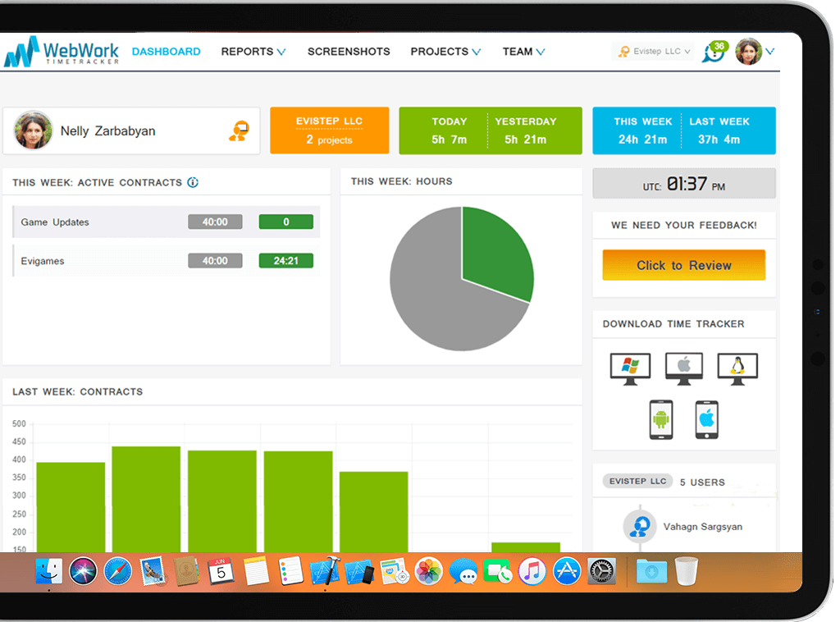
Task: Click the UTC 01:37 PM clock
Action: coord(683,184)
